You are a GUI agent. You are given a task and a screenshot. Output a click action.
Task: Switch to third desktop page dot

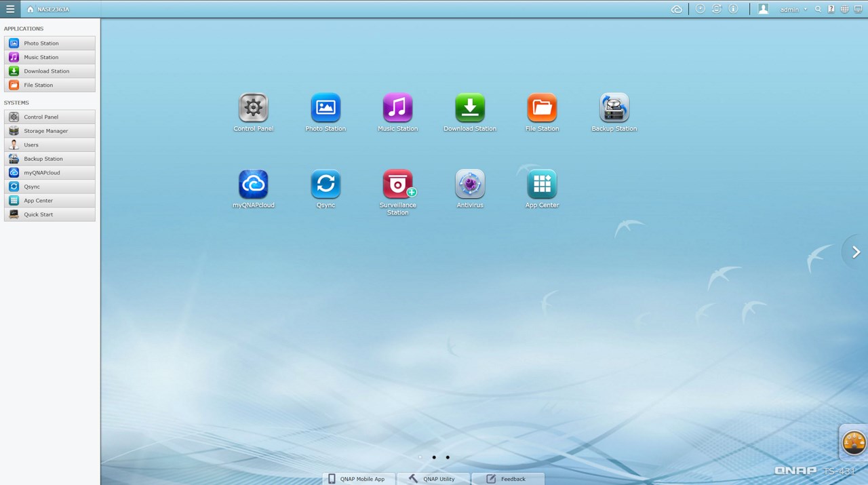coord(448,457)
